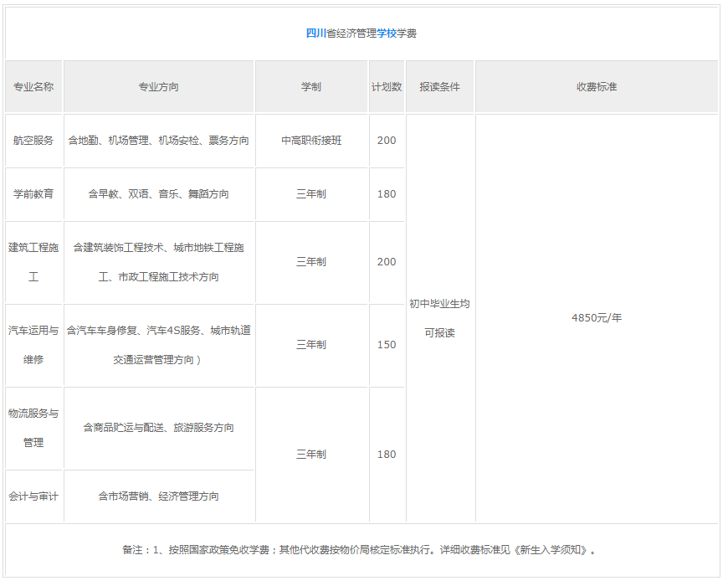Open the blue "学校" link in title
728x581 pixels.
(x=387, y=33)
